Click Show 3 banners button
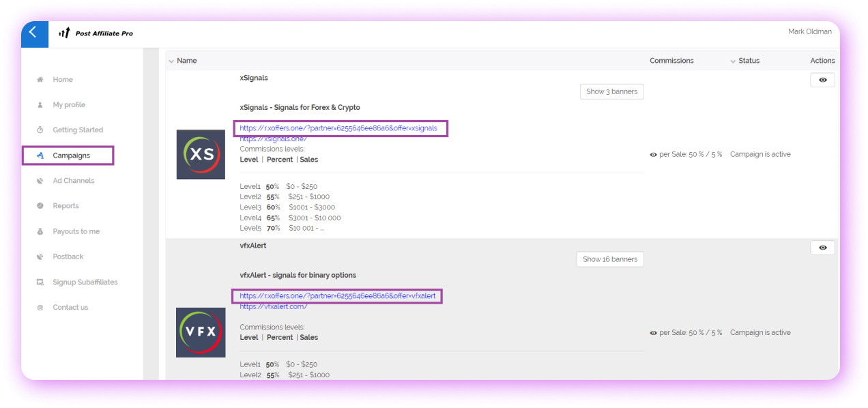The image size is (868, 408). pyautogui.click(x=612, y=91)
